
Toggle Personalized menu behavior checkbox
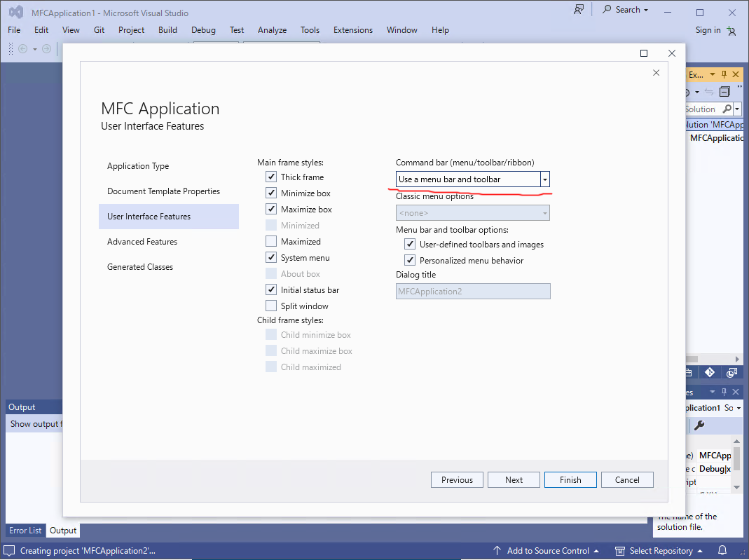click(x=409, y=261)
